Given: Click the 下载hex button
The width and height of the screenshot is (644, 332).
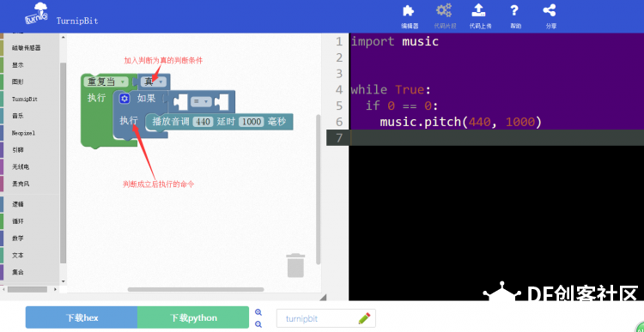Looking at the screenshot, I should pyautogui.click(x=82, y=317).
